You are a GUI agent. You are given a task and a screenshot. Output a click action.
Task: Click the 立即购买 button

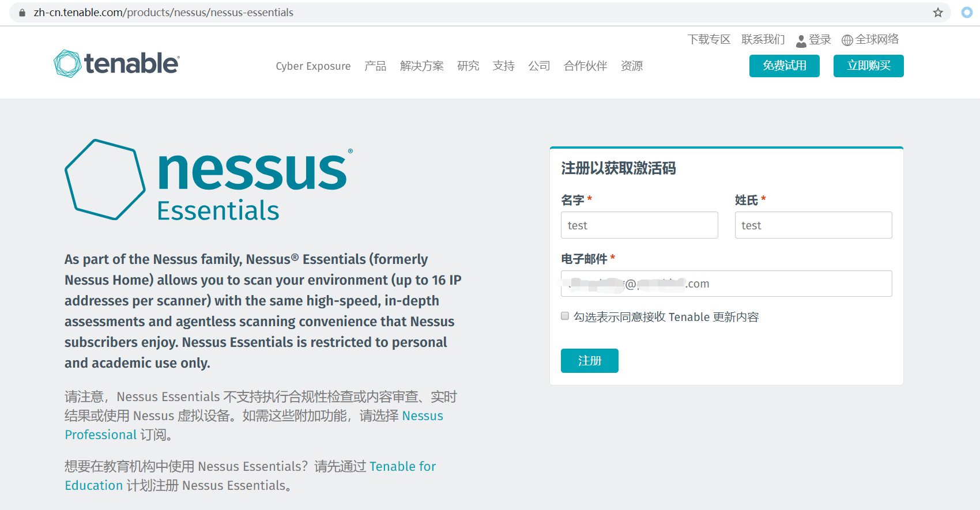869,66
